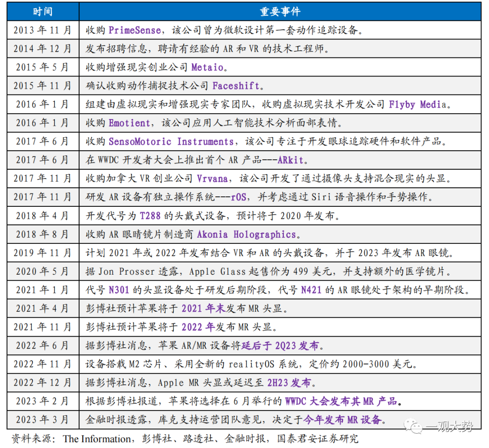Click the Jon Prosser Apple Glass row
The height and width of the screenshot is (448, 489).
[x=280, y=271]
